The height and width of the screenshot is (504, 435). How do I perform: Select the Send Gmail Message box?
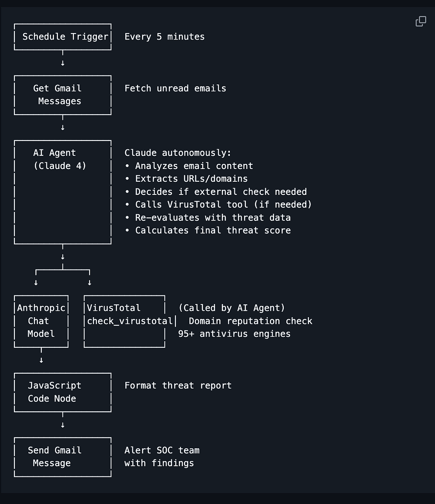point(63,457)
